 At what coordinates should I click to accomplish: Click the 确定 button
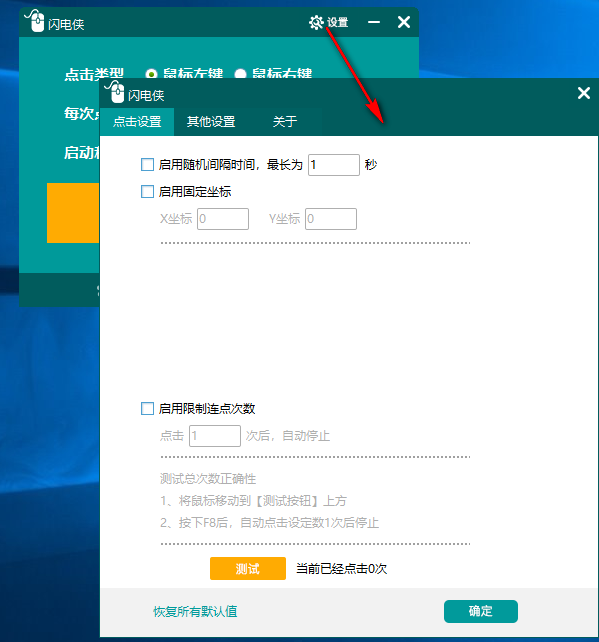[x=481, y=611]
